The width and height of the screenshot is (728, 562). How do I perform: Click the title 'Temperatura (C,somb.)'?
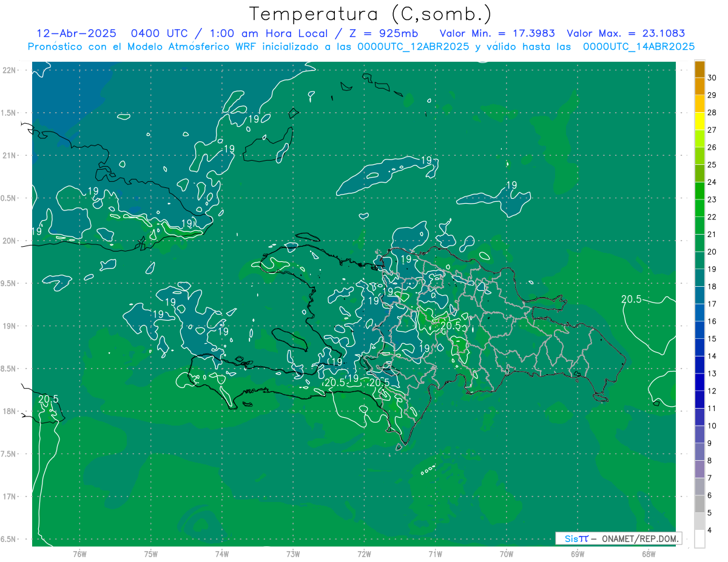[371, 15]
